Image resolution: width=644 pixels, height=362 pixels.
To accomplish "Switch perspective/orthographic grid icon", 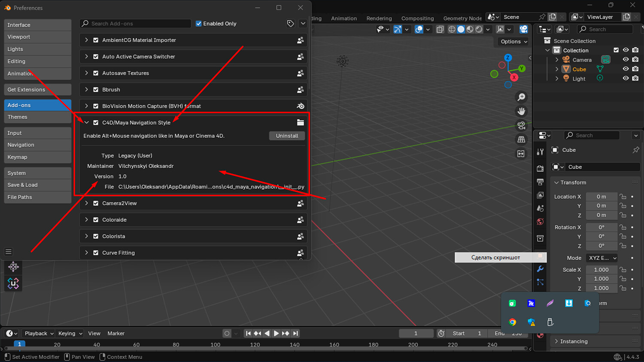I will click(521, 139).
